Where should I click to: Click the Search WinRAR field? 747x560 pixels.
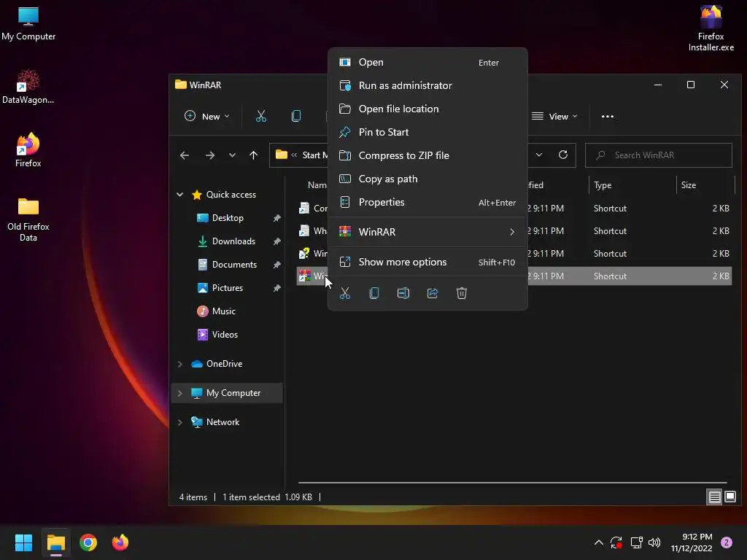click(659, 155)
